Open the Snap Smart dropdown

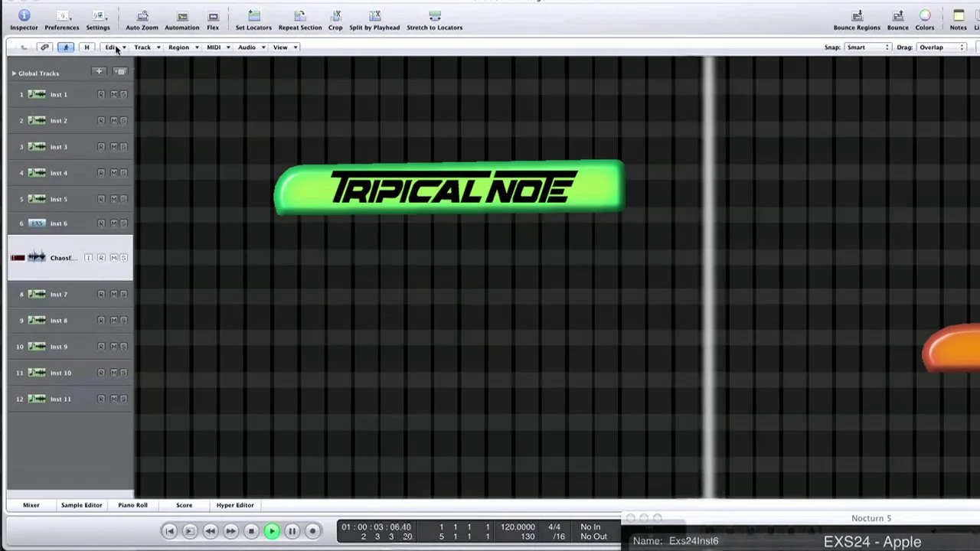pyautogui.click(x=867, y=47)
